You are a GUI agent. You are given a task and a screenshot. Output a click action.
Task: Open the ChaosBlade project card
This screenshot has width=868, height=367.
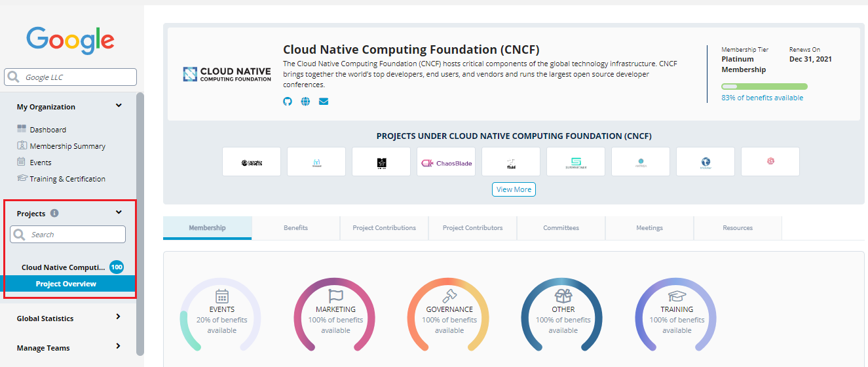point(446,162)
